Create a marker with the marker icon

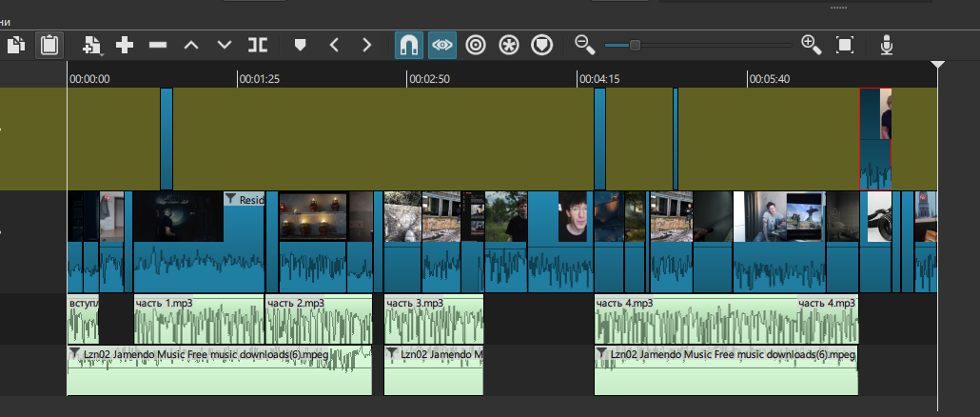301,45
